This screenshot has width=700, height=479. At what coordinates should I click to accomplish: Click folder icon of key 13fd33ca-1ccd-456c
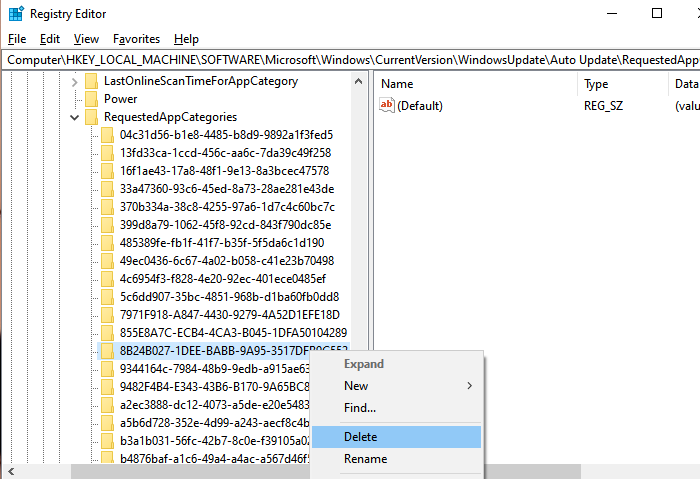pos(107,153)
